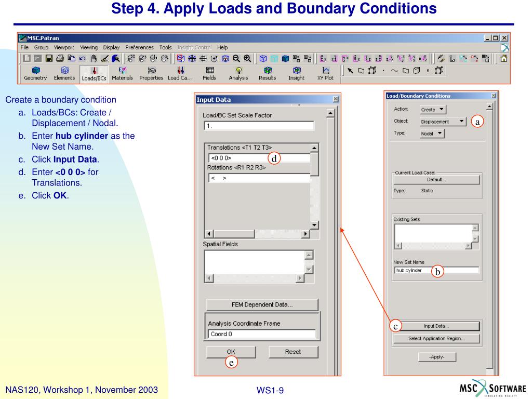This screenshot has width=532, height=399.
Task: Click the horizontal scrollbar thumb under rotations
Action: pos(234,233)
